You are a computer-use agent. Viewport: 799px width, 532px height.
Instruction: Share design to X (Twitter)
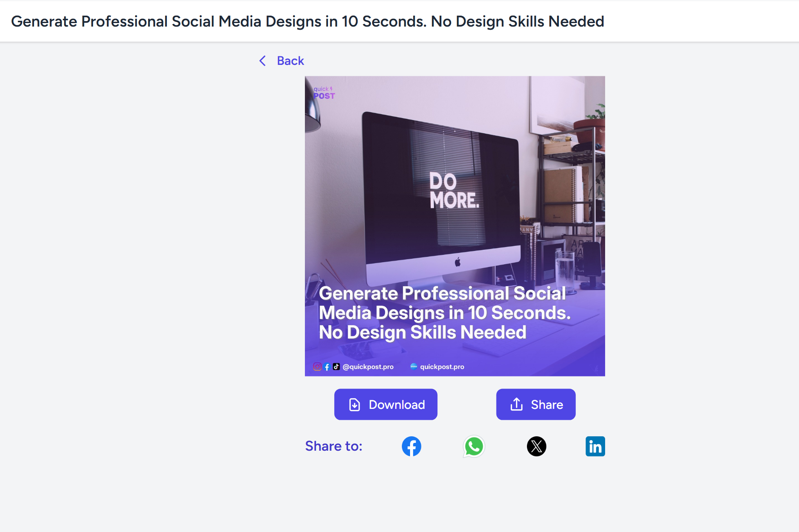tap(536, 446)
